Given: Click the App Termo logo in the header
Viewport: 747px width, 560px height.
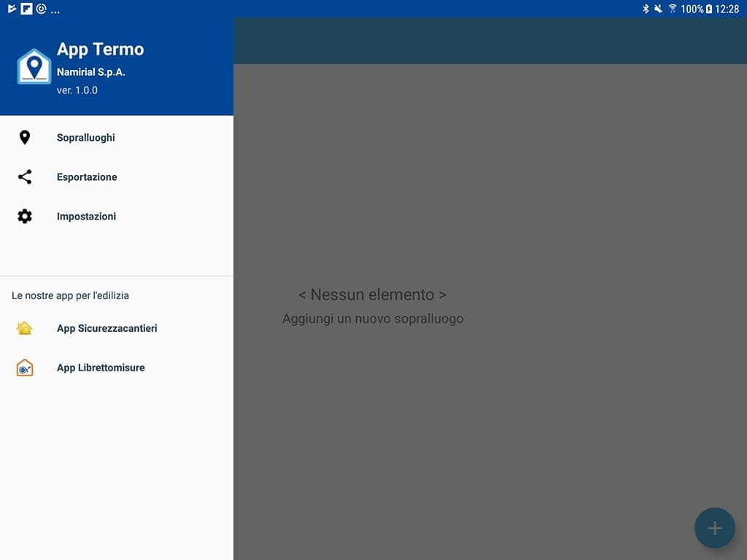Looking at the screenshot, I should click(33, 66).
